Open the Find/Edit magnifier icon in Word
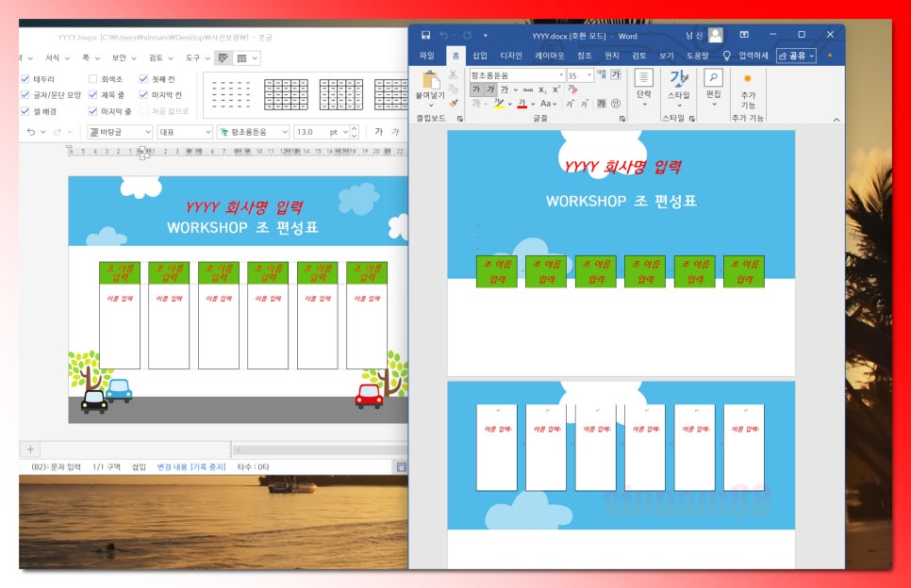This screenshot has height=588, width=911. point(713,78)
